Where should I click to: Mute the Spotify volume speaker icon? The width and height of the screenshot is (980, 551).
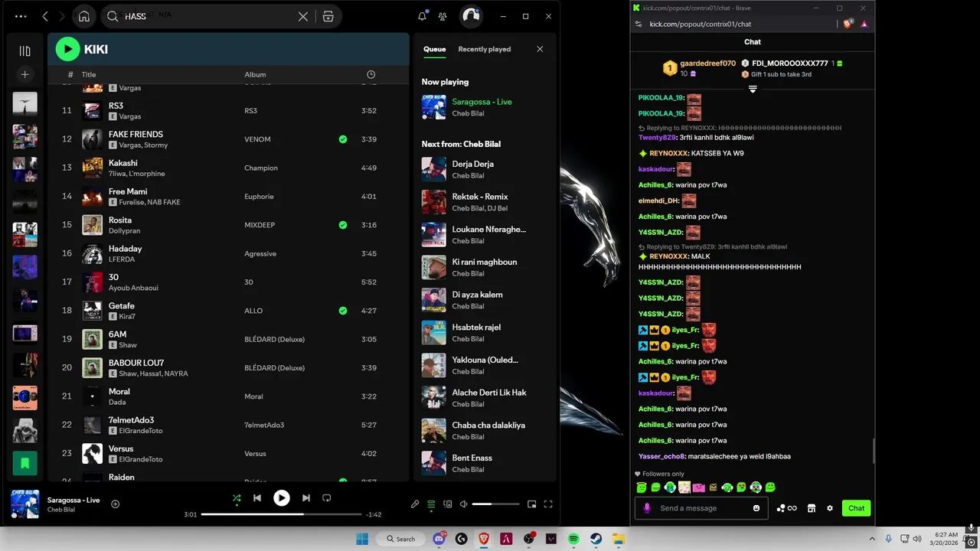(x=463, y=504)
